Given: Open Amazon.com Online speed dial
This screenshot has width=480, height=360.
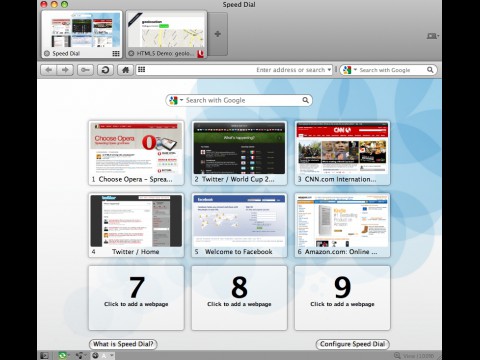Looking at the screenshot, I should coord(342,225).
